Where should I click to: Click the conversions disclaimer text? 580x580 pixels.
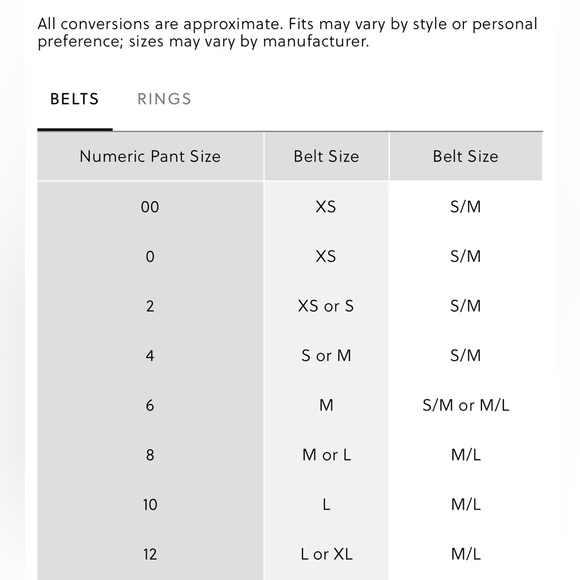tap(287, 33)
